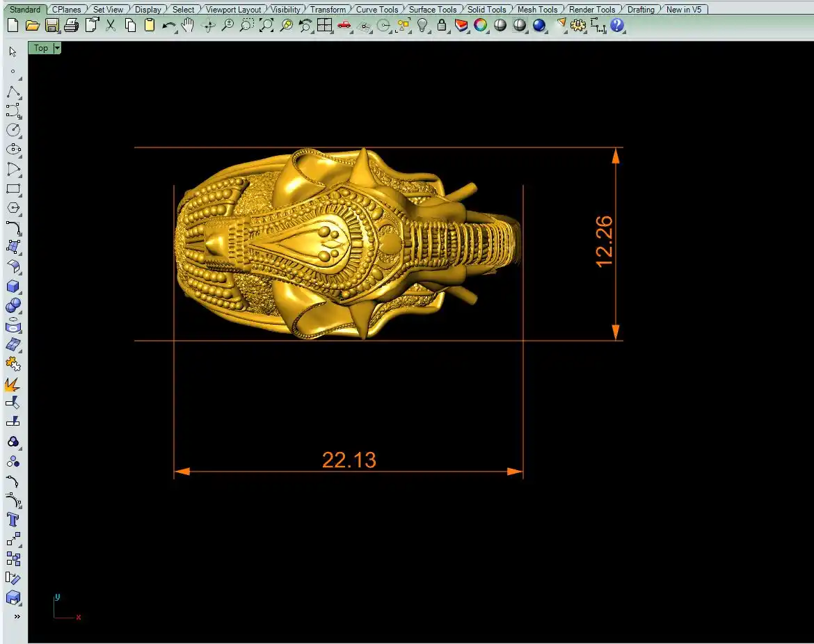Toggle the padlock lock objects icon

click(x=442, y=26)
